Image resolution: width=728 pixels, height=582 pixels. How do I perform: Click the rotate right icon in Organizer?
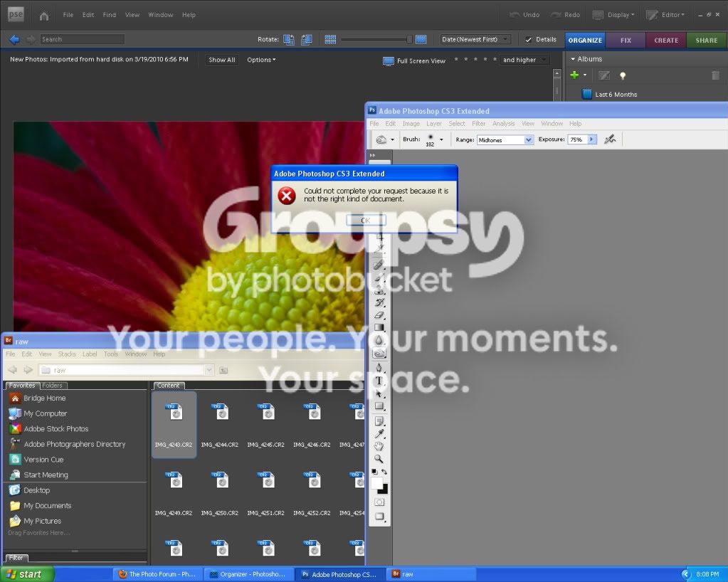click(307, 40)
